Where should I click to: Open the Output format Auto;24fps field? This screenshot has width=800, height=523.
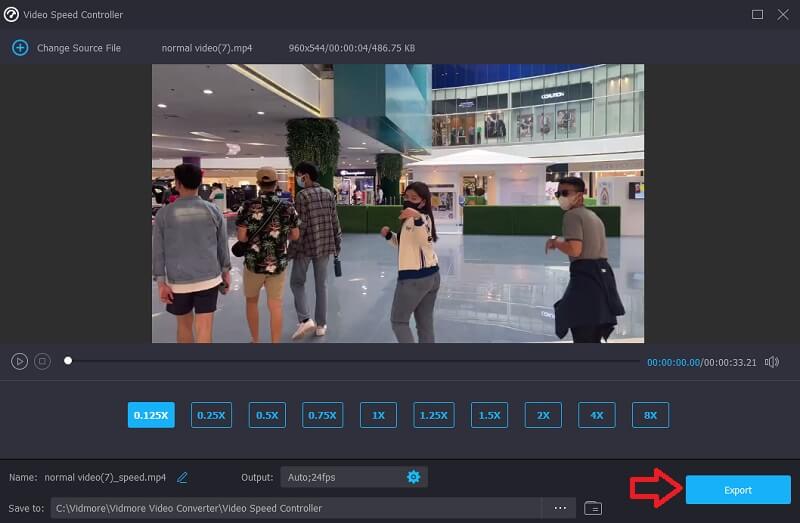340,477
